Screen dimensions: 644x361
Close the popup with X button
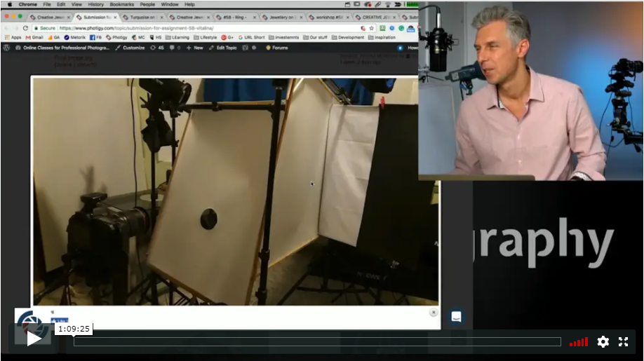(x=434, y=313)
